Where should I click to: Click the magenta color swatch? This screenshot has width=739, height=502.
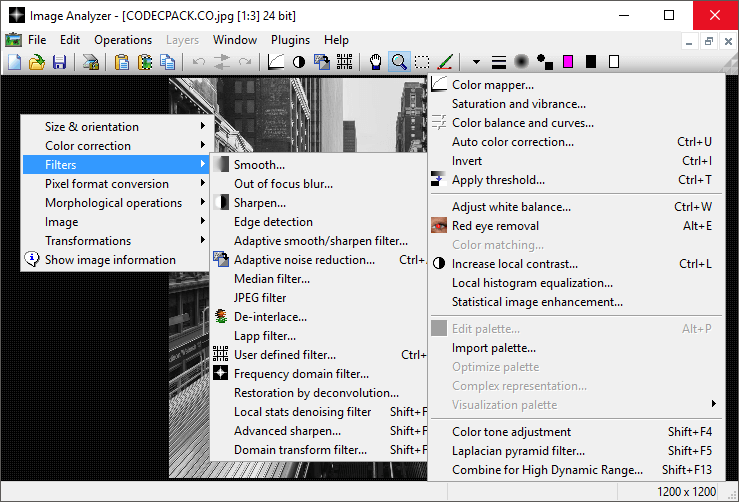568,62
